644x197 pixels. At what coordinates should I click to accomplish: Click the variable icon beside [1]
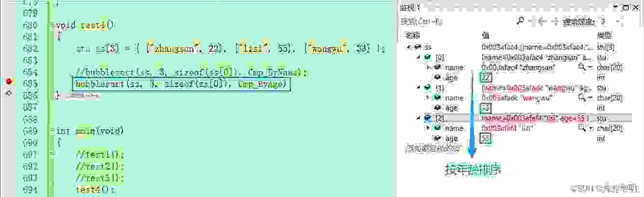(427, 88)
